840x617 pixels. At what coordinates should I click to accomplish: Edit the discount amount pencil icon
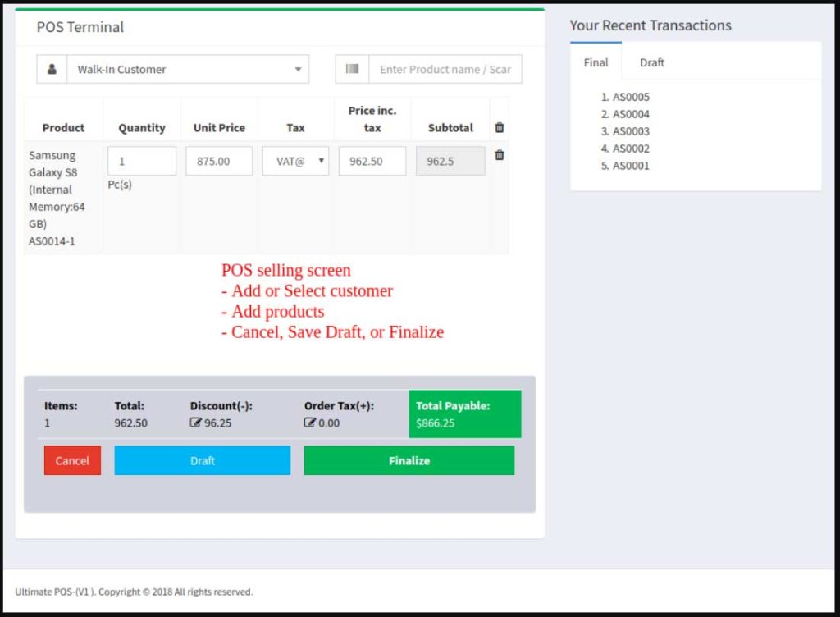195,423
